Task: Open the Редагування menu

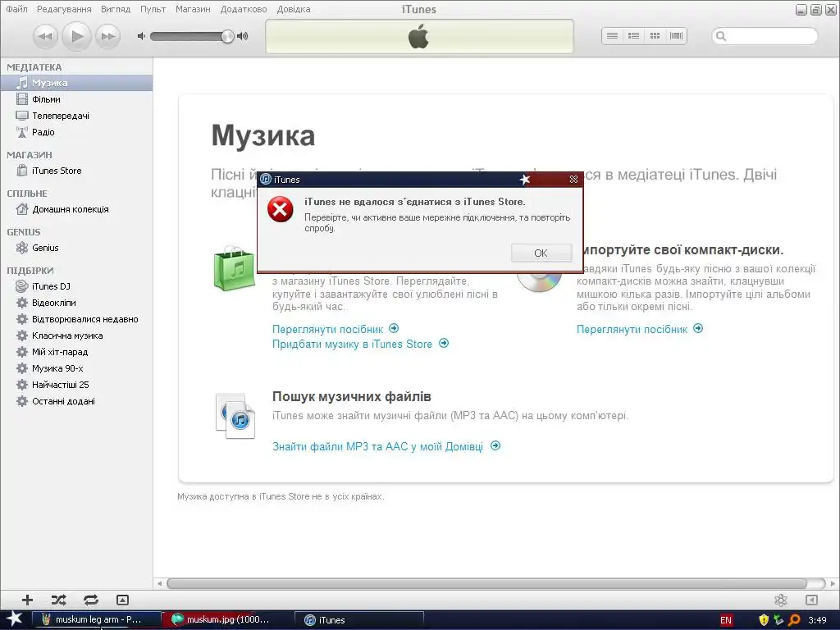Action: click(x=64, y=9)
